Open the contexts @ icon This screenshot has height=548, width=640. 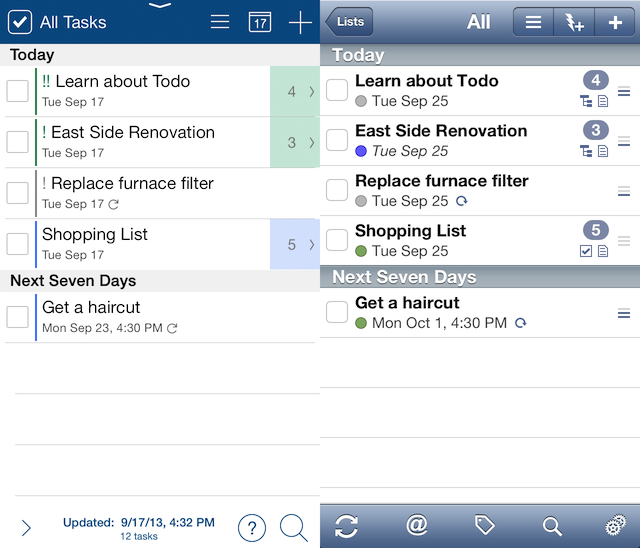(x=416, y=525)
